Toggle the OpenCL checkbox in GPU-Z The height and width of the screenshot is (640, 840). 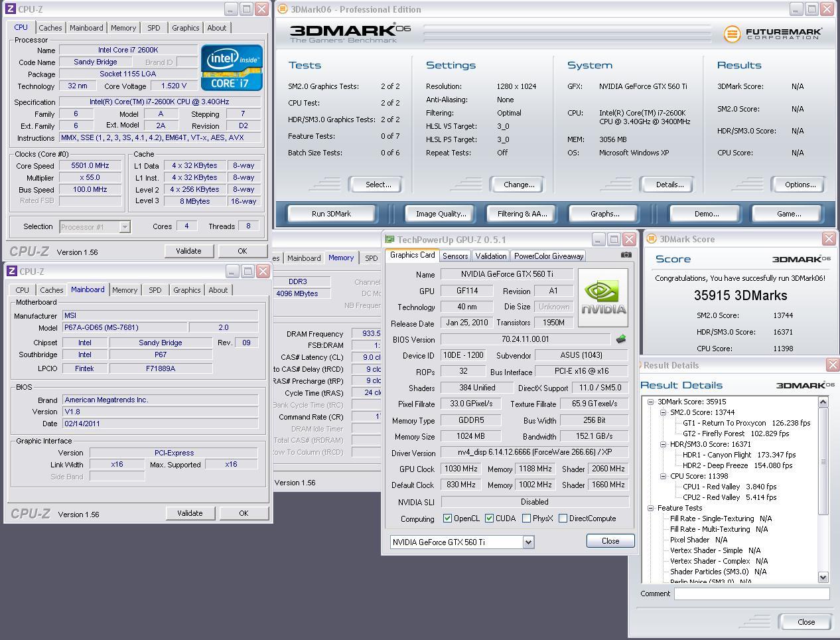(447, 519)
